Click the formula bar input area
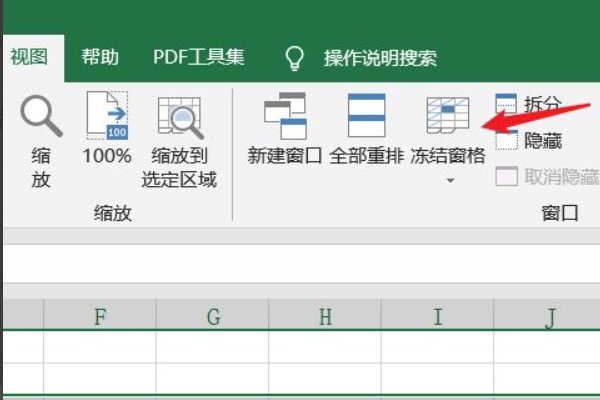Viewport: 600px width, 400px height. click(302, 264)
